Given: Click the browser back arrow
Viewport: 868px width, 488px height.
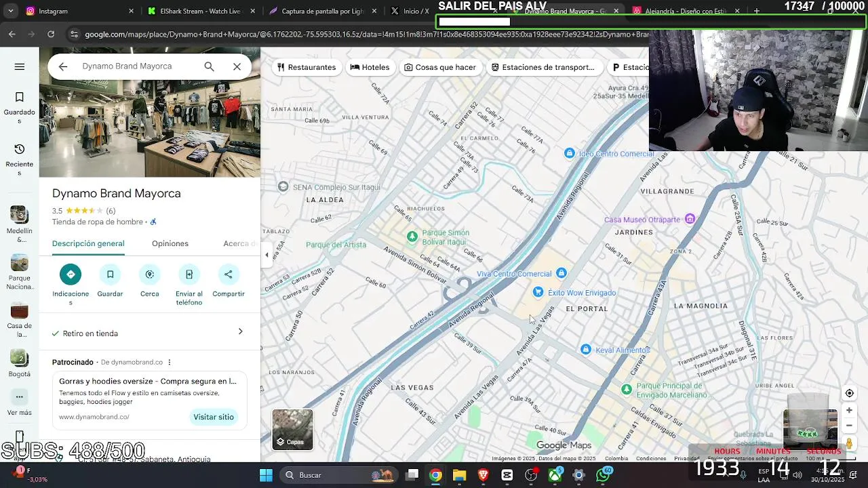Looking at the screenshot, I should (12, 34).
